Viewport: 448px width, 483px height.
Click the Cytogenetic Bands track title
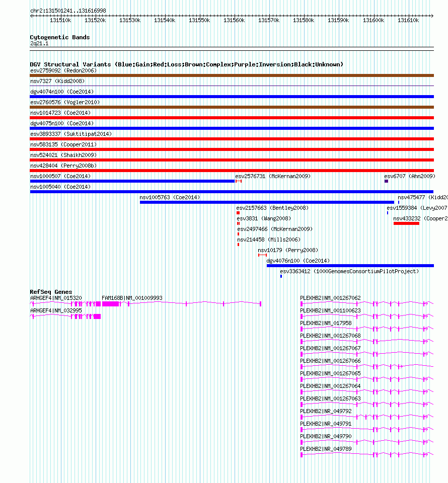point(60,37)
